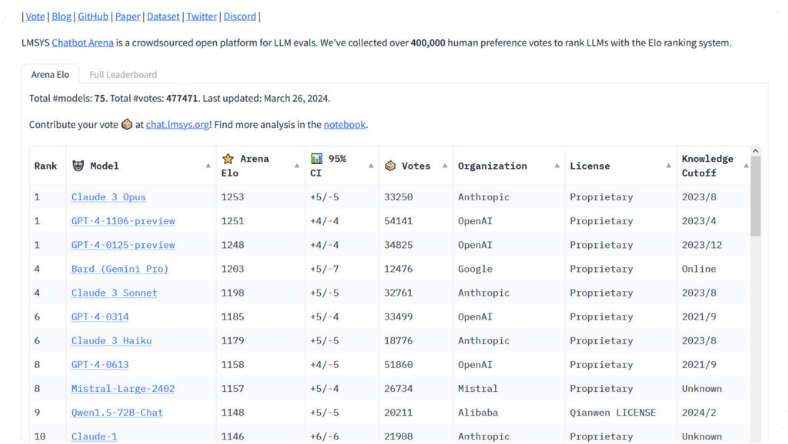Sort table by License column arrow
This screenshot has width=788, height=444.
coord(668,166)
